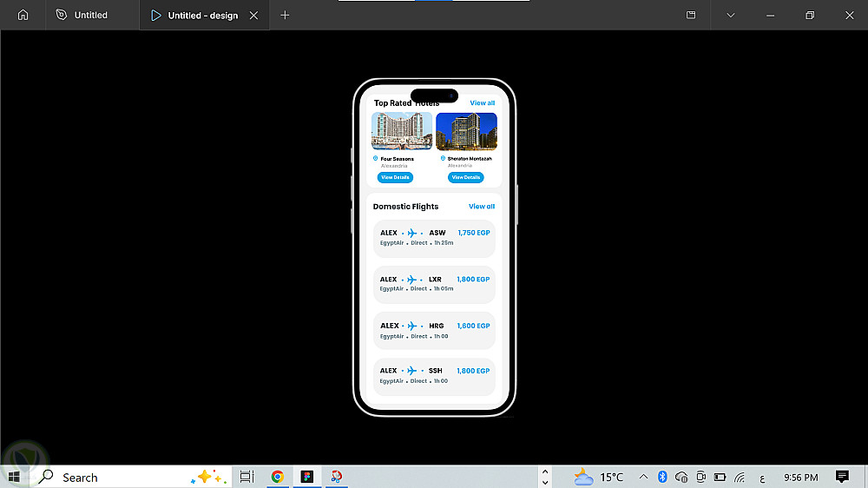
Task: Add a new tab with plus icon
Action: [285, 16]
